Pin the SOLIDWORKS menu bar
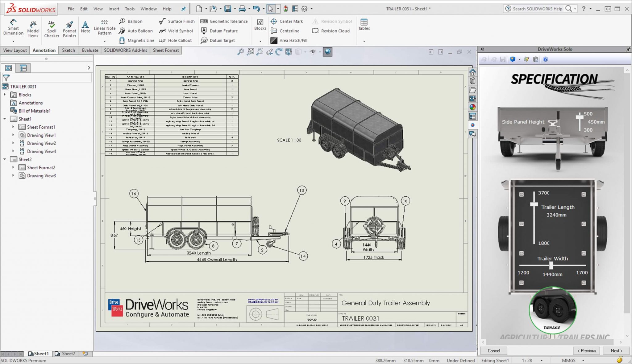Viewport: 632px width, 364px height. [x=184, y=9]
